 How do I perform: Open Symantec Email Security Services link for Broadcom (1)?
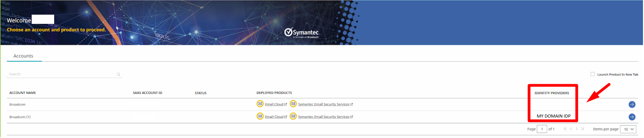click(324, 117)
